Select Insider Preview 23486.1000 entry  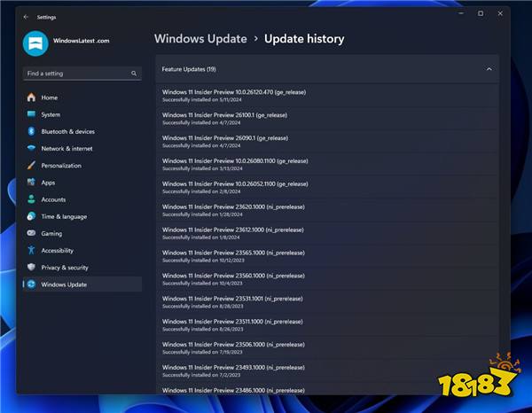pyautogui.click(x=327, y=389)
